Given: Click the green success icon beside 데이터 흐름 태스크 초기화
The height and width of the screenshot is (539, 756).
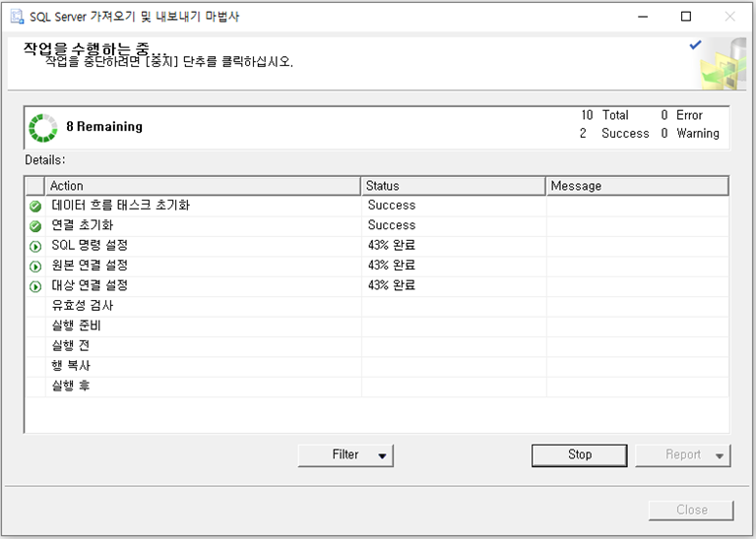Looking at the screenshot, I should click(x=35, y=207).
